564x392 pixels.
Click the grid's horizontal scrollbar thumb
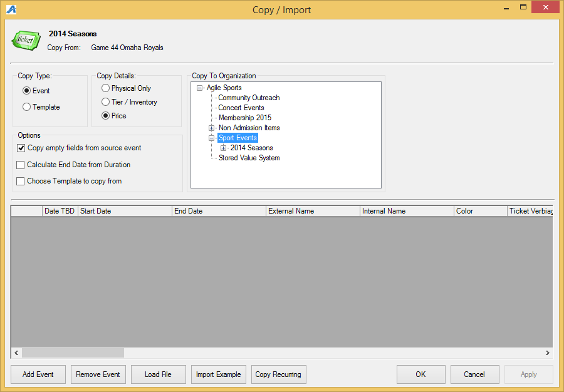click(73, 353)
